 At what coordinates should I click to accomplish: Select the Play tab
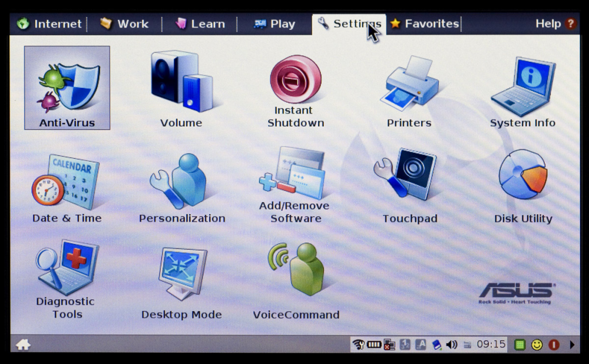pos(274,24)
